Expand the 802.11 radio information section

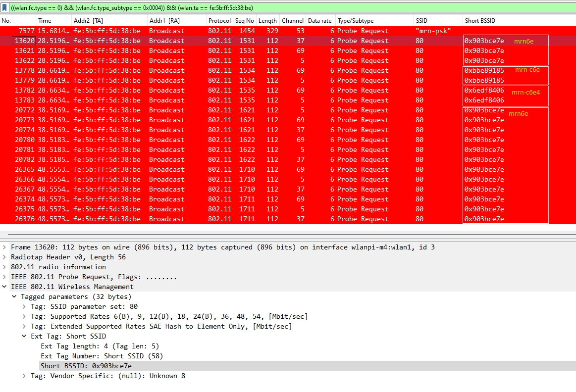5,267
